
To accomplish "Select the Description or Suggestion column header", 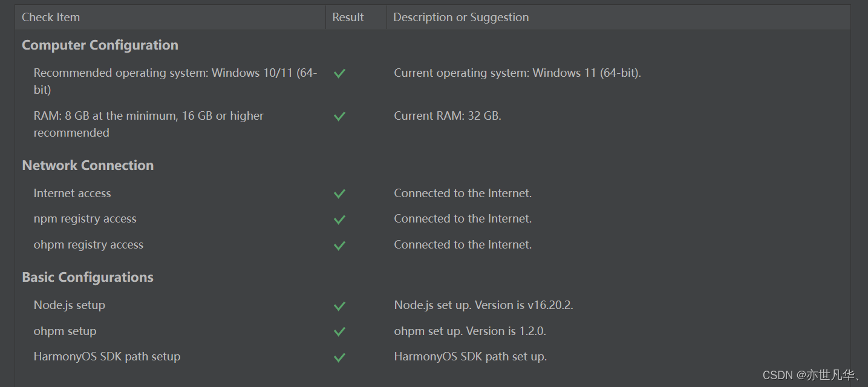I will click(461, 18).
